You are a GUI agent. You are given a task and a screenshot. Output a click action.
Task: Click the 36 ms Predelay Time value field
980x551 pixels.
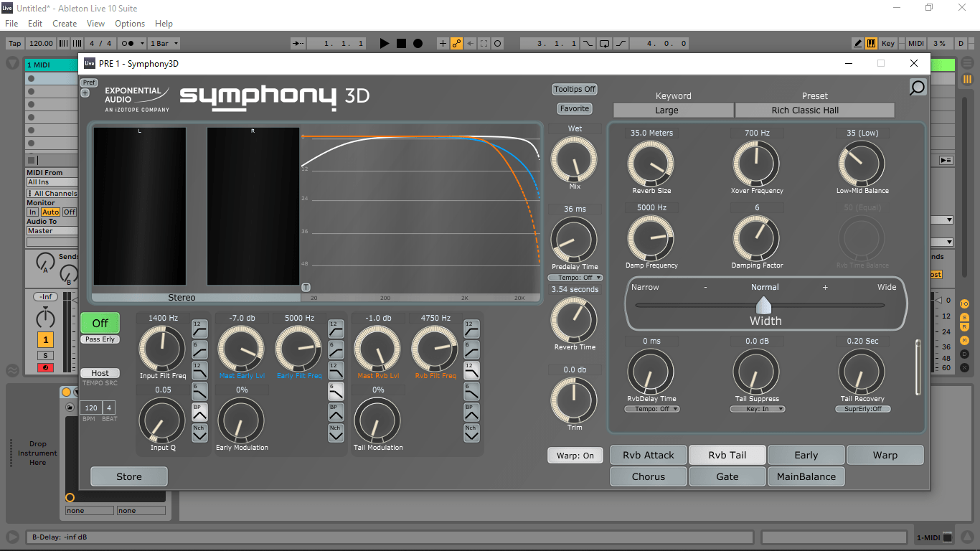click(x=575, y=209)
